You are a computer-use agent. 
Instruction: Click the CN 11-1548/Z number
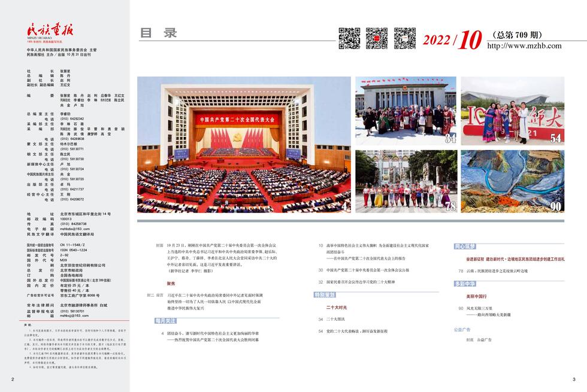pos(72,245)
